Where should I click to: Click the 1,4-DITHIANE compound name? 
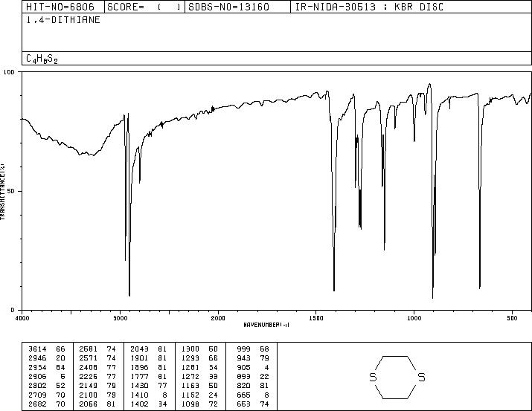pos(63,20)
